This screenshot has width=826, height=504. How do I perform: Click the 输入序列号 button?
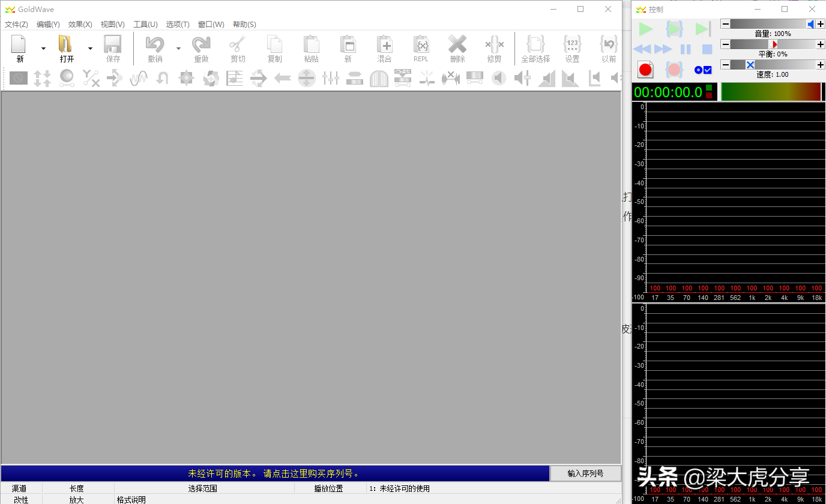tap(586, 473)
